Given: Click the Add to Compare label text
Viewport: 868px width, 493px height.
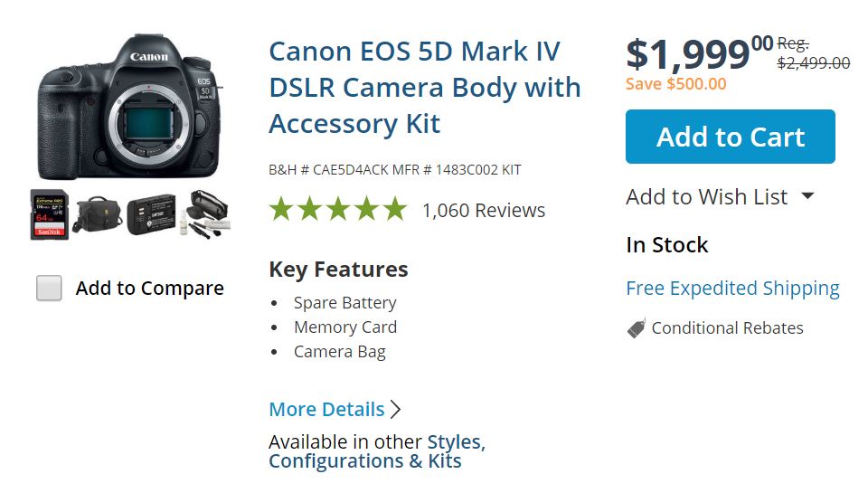Looking at the screenshot, I should (149, 289).
